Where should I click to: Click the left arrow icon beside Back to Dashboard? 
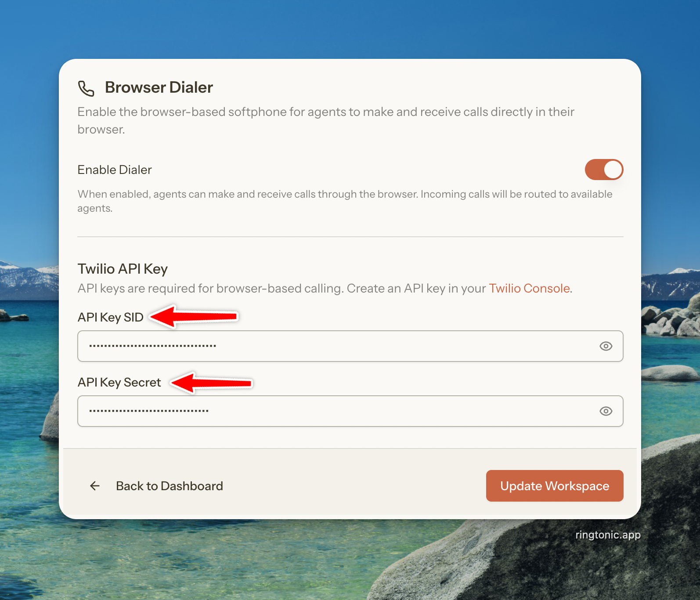pos(95,486)
